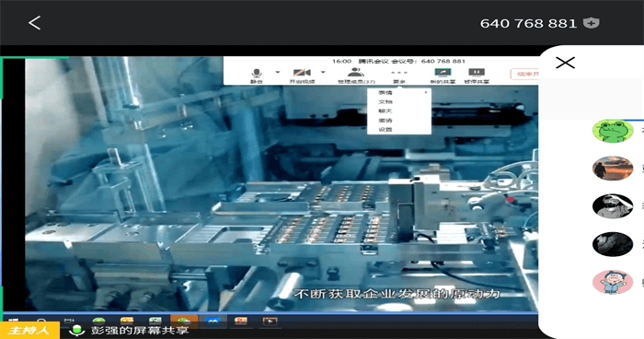Expand the 表情 submenu entry
This screenshot has width=644, height=339.
pyautogui.click(x=398, y=92)
